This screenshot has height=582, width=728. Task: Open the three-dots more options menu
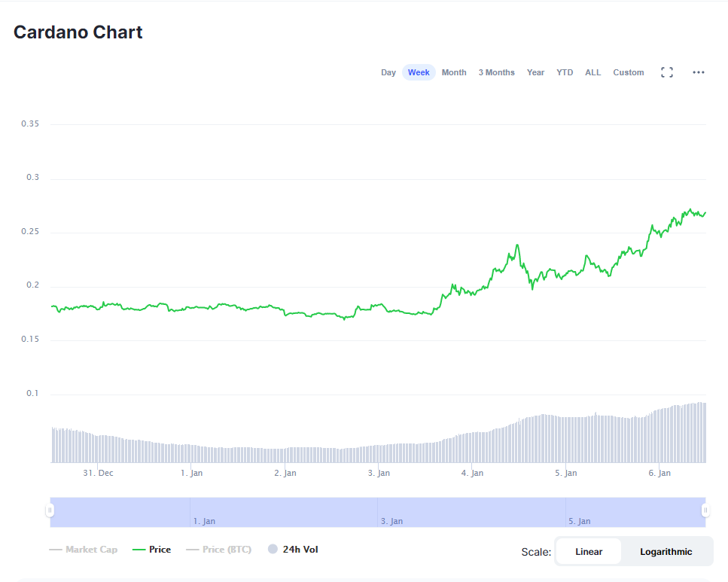699,72
